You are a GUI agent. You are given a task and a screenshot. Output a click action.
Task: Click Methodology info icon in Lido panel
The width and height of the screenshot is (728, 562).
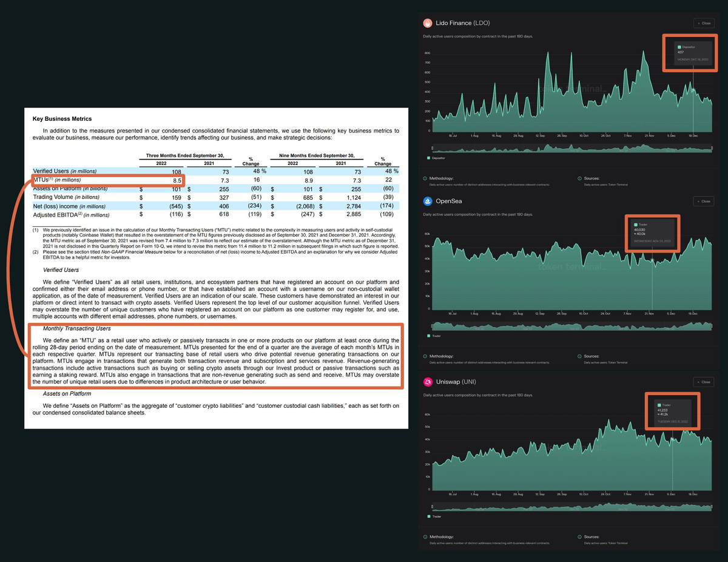[x=425, y=178]
